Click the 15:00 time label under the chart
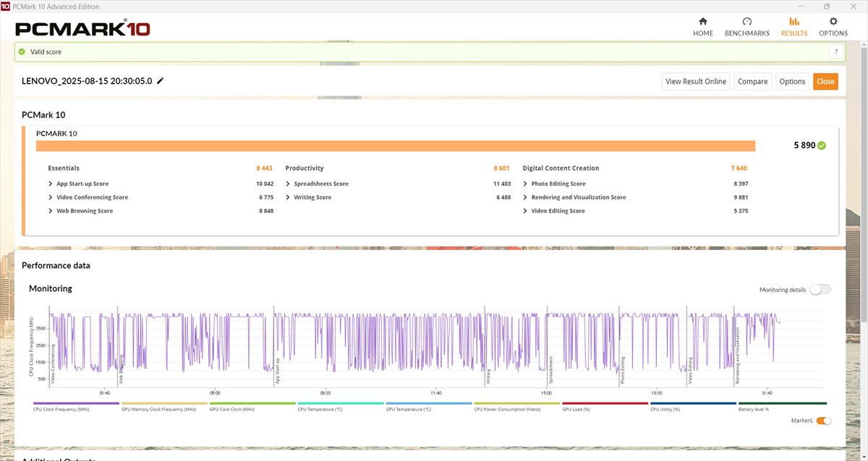Screen dimensions: 868x461 click(546, 393)
